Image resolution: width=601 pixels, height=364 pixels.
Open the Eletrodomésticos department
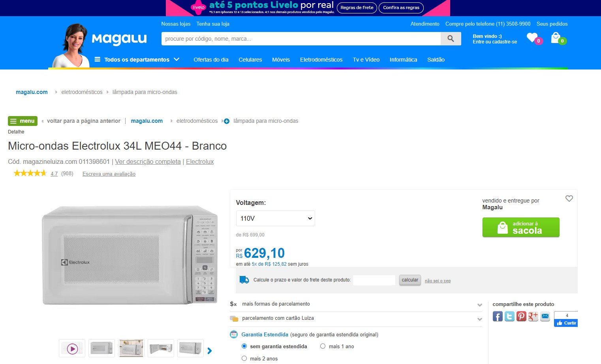tap(321, 60)
